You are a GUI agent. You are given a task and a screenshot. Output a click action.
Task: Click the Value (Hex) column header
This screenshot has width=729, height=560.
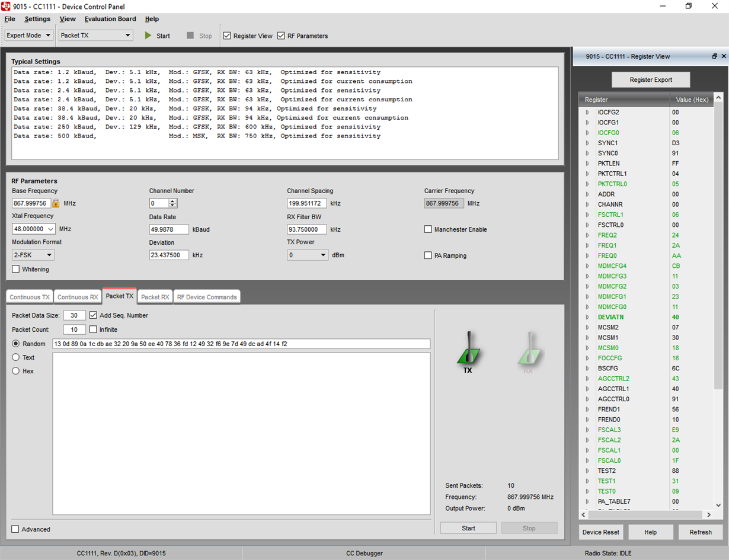[x=692, y=100]
